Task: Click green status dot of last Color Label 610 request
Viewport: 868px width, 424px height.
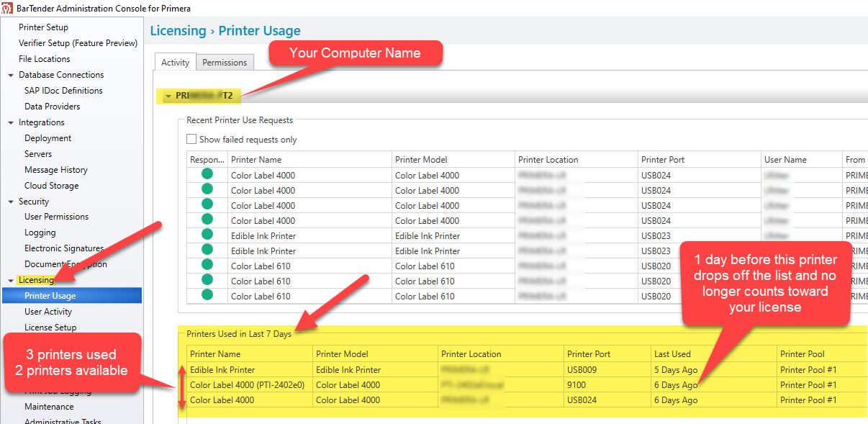Action: pos(207,296)
